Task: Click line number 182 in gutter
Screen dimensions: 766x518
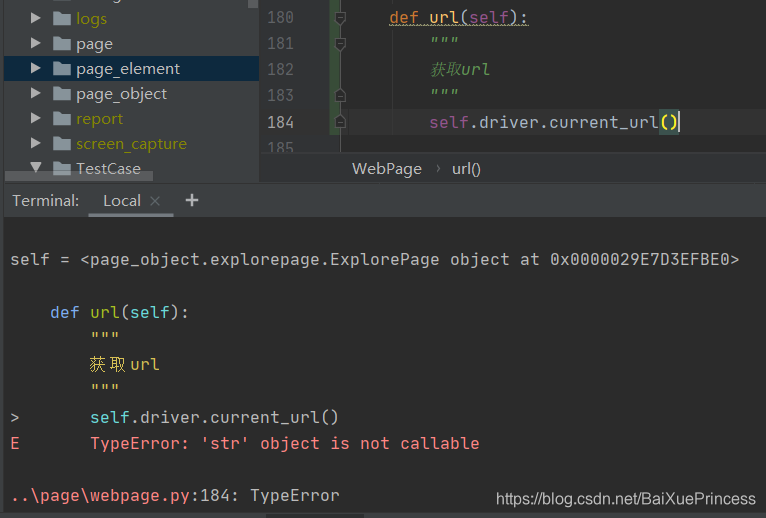Action: [280, 69]
